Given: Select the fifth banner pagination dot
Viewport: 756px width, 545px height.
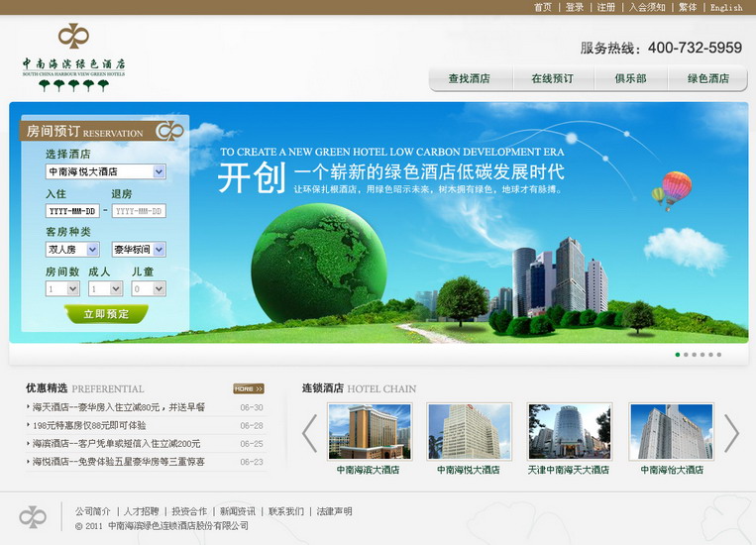Looking at the screenshot, I should click(710, 355).
